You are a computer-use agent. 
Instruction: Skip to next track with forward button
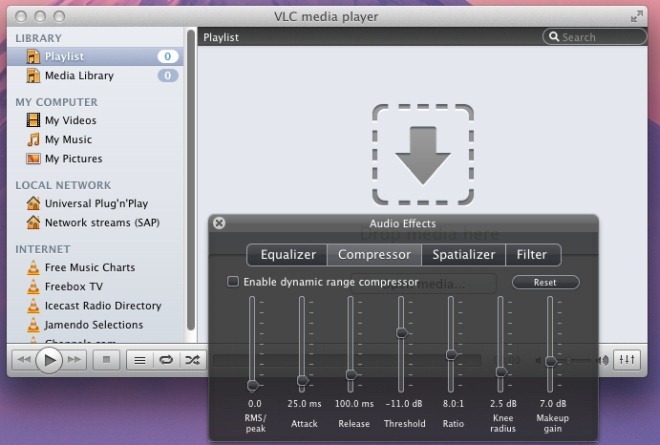[x=75, y=360]
